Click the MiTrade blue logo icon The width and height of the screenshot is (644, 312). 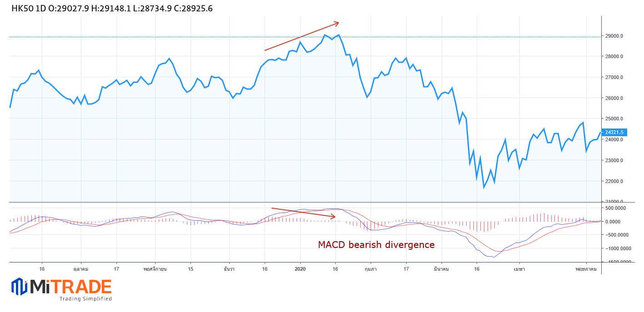(x=20, y=287)
